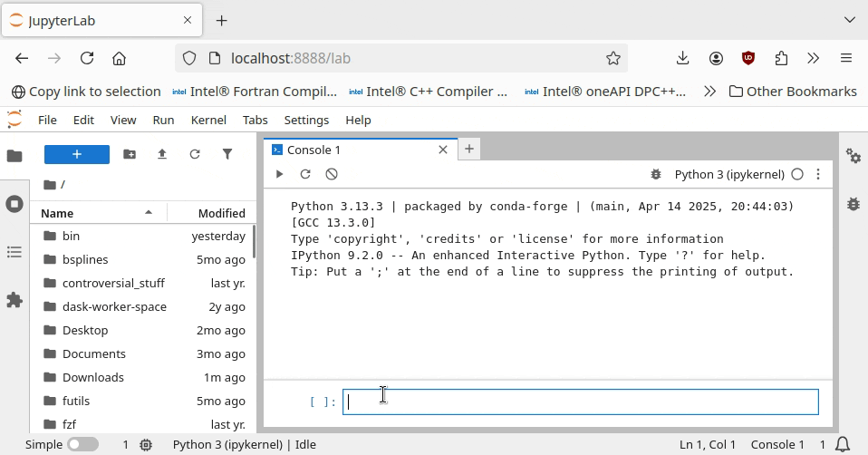Open Intel Fortran Compiler bookmark
Image resolution: width=868 pixels, height=455 pixels.
(x=255, y=92)
